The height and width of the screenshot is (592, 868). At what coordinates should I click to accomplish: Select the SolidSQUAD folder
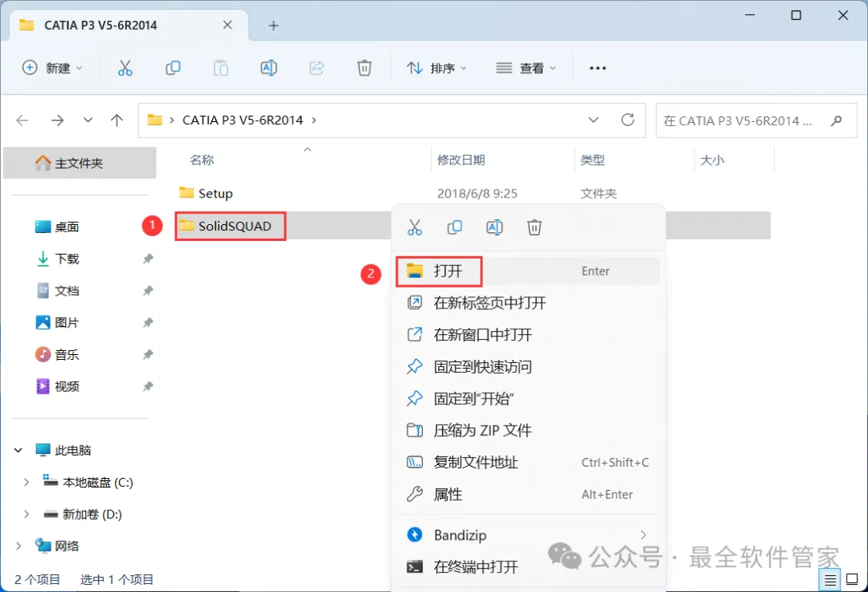(x=225, y=226)
